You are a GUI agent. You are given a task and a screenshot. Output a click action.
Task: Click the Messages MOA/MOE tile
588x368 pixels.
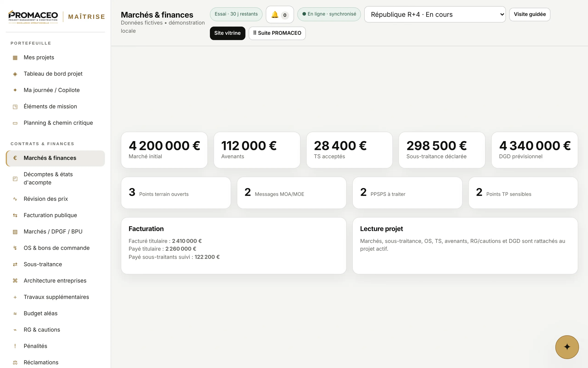point(291,193)
